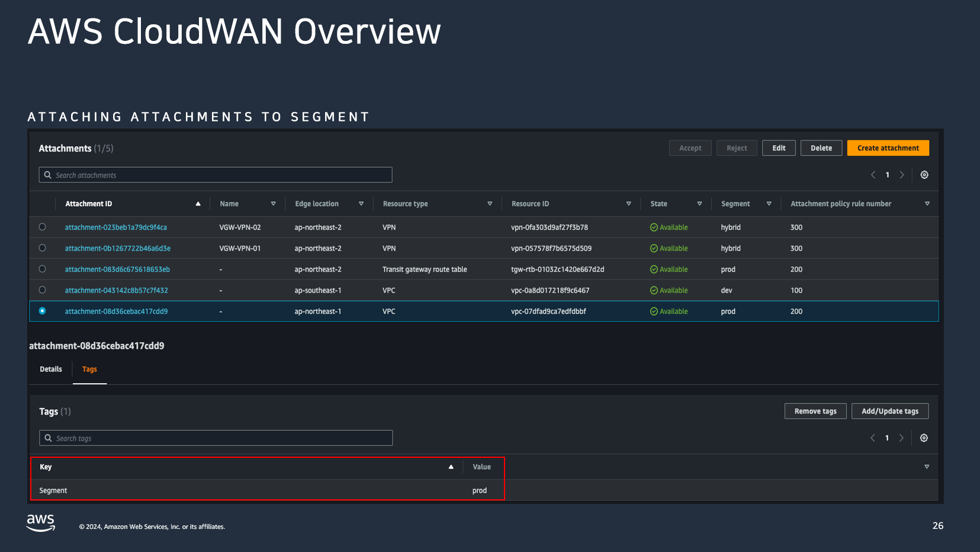
Task: Open tags table settings gear
Action: coord(924,438)
